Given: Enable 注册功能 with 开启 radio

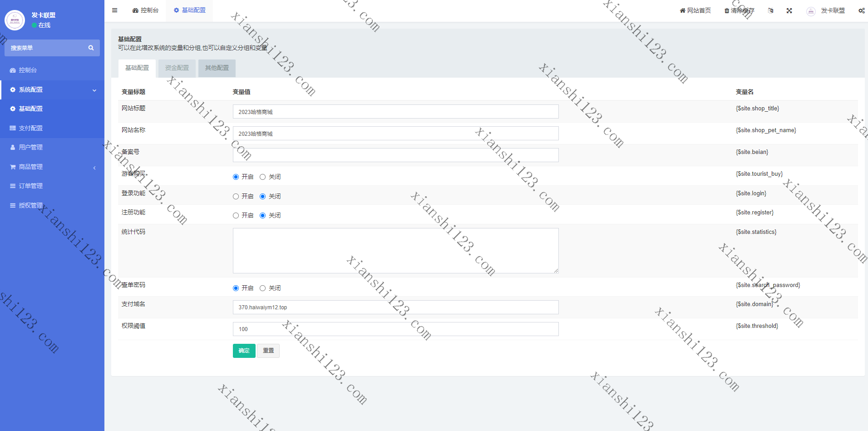Looking at the screenshot, I should coord(236,215).
